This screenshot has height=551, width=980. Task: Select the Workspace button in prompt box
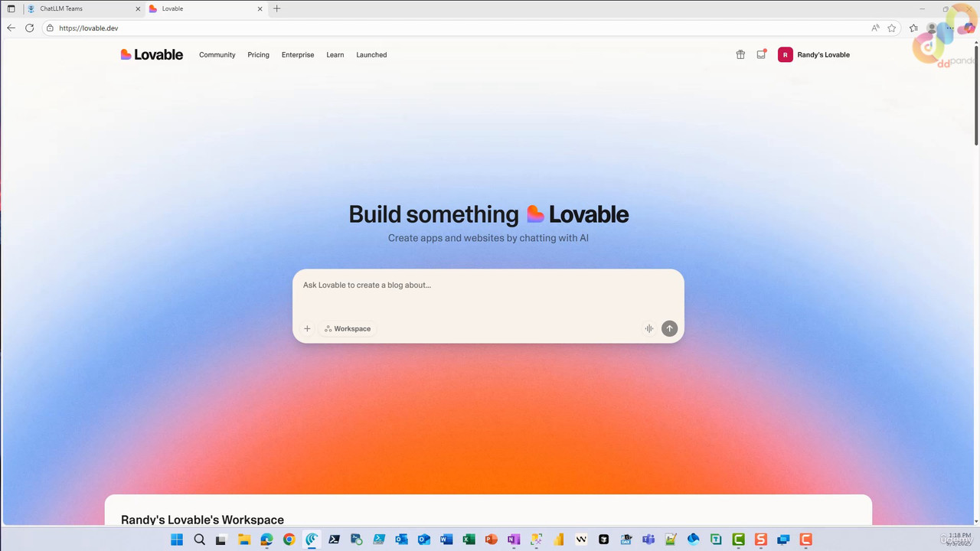tap(348, 328)
